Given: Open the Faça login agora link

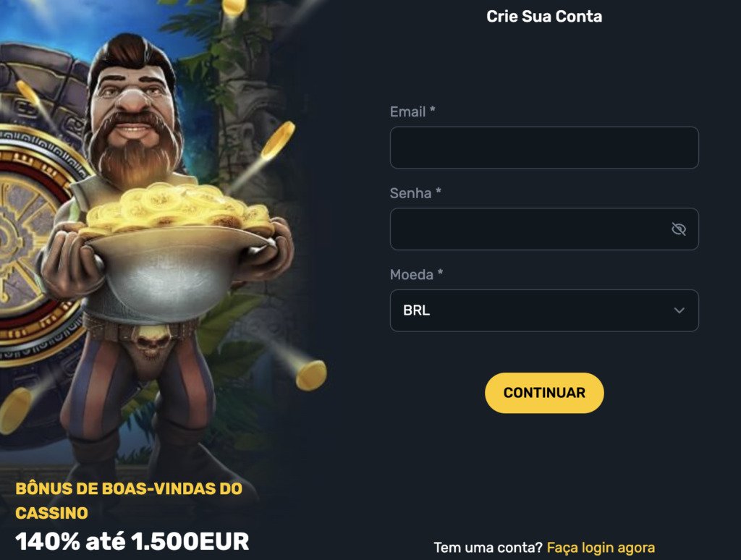Looking at the screenshot, I should 601,548.
